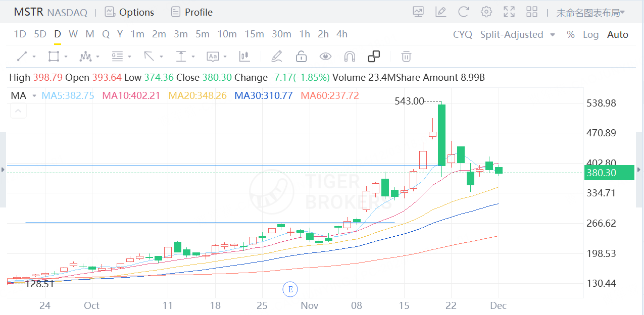Toggle the CYQ chip distribution
This screenshot has width=644, height=315.
[x=463, y=34]
